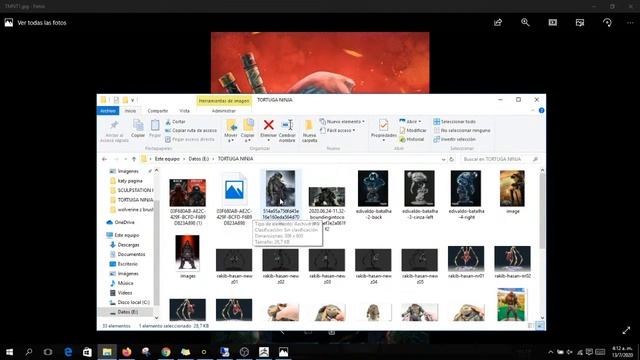Click the large Copiar icon in ribbon
Image resolution: width=640 pixels, height=360 pixels.
pyautogui.click(x=138, y=125)
